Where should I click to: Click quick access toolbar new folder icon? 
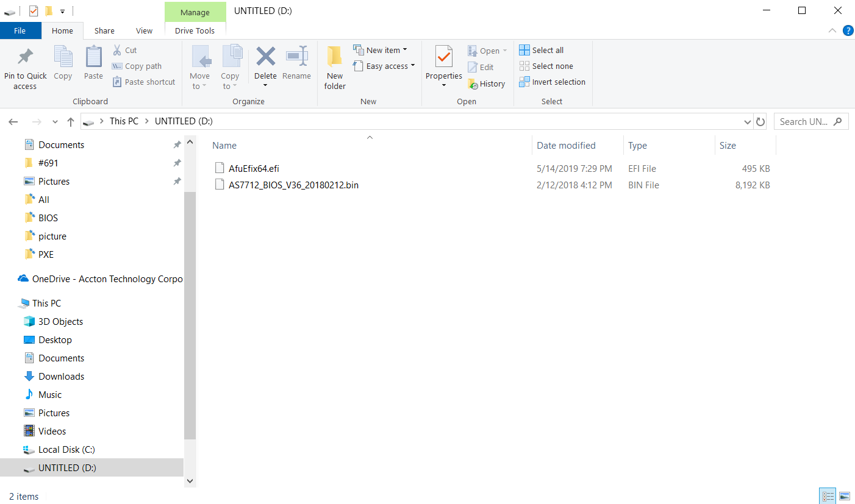click(x=49, y=11)
